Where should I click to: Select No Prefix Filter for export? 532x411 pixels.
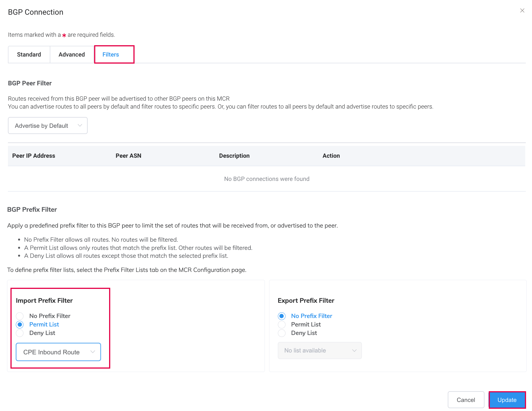(x=281, y=316)
